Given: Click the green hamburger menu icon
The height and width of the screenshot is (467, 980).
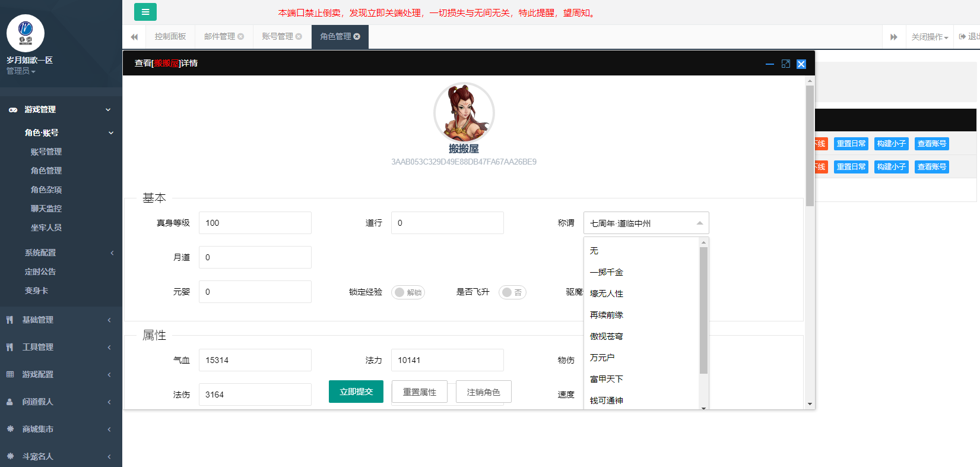Looking at the screenshot, I should coord(145,12).
